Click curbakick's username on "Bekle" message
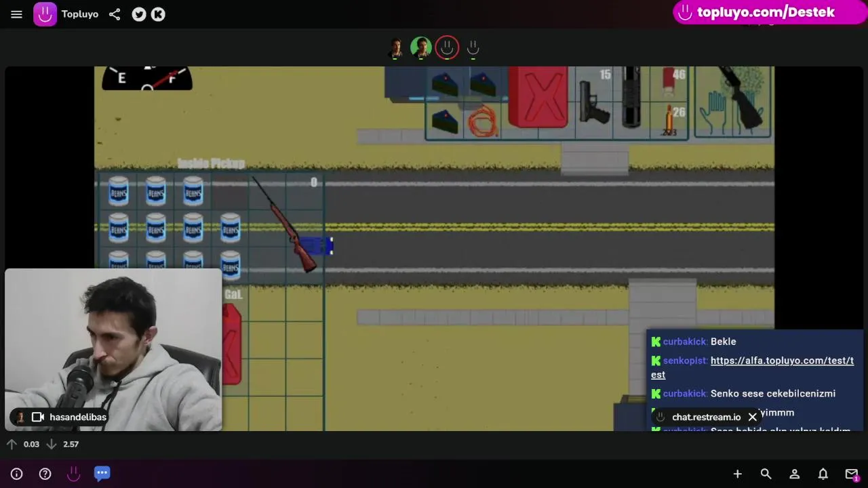Image resolution: width=868 pixels, height=488 pixels. (x=685, y=342)
